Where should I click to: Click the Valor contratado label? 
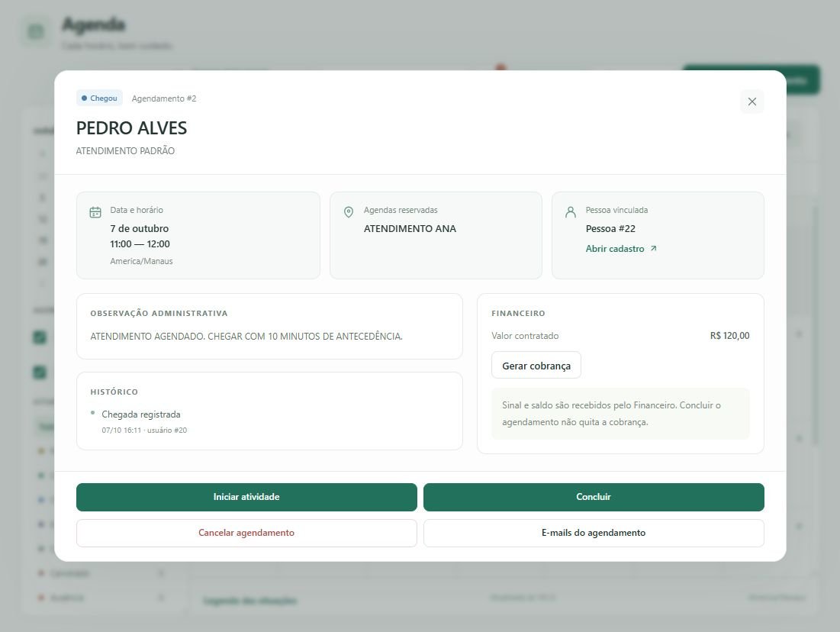coord(525,336)
